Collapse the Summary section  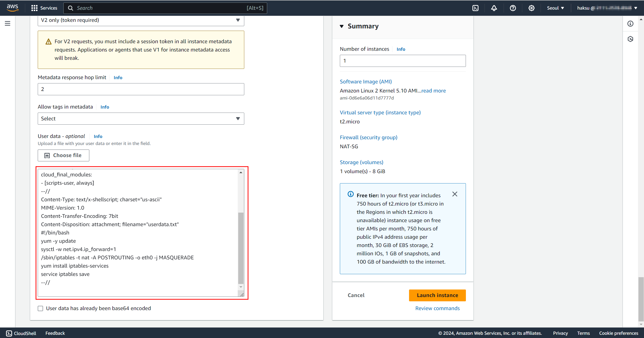(342, 26)
